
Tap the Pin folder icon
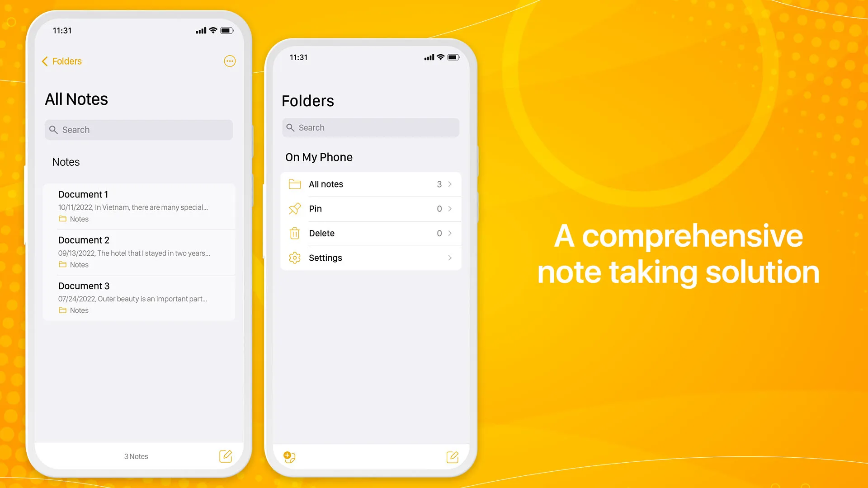tap(294, 209)
